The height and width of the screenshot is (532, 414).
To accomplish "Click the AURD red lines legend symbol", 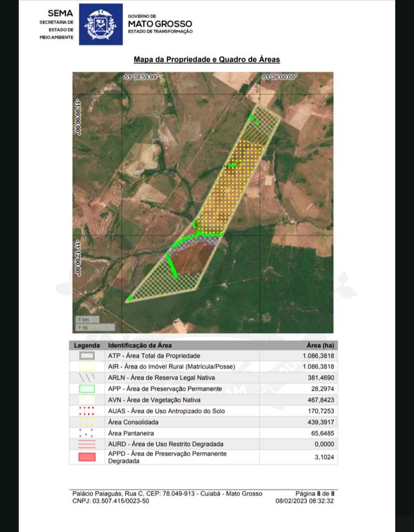I will click(x=87, y=444).
